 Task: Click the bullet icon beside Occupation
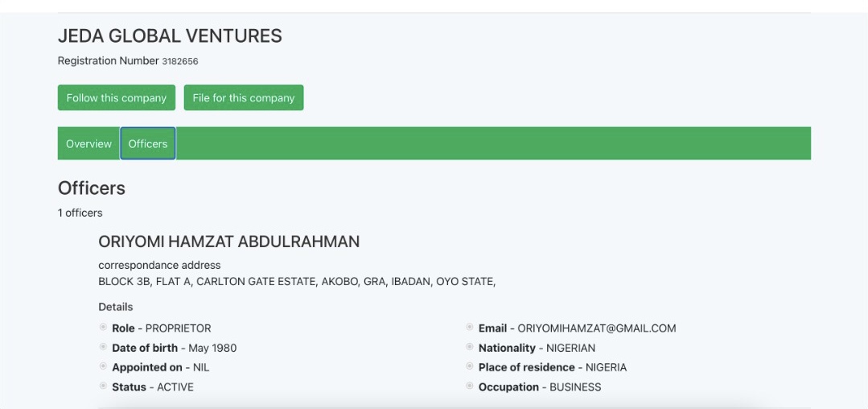(470, 386)
